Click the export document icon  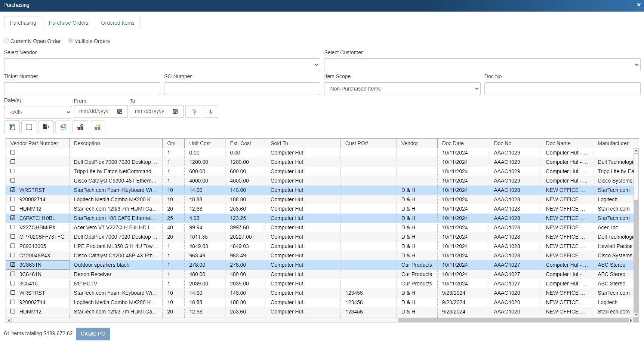click(46, 127)
